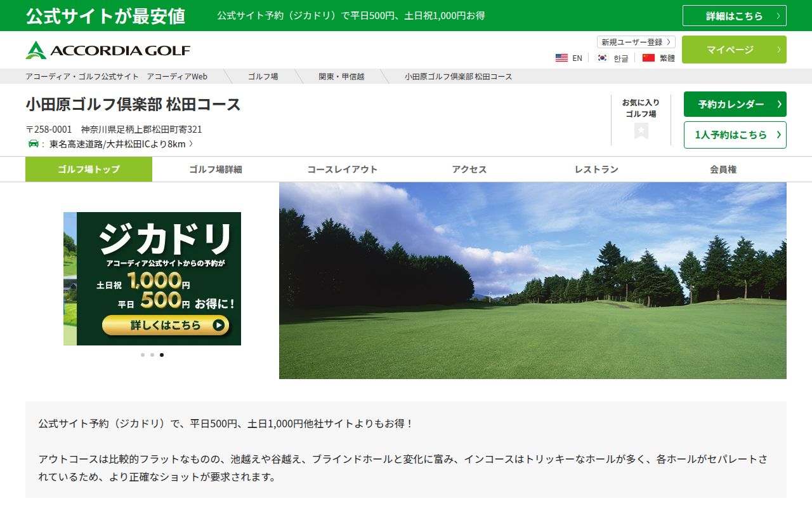Open the 新規ユーザー登録 link

636,42
